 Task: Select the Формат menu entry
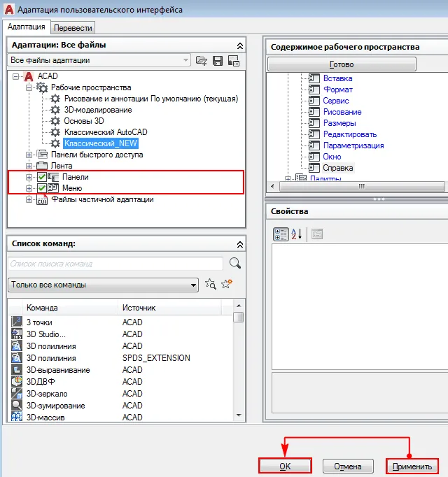click(338, 90)
